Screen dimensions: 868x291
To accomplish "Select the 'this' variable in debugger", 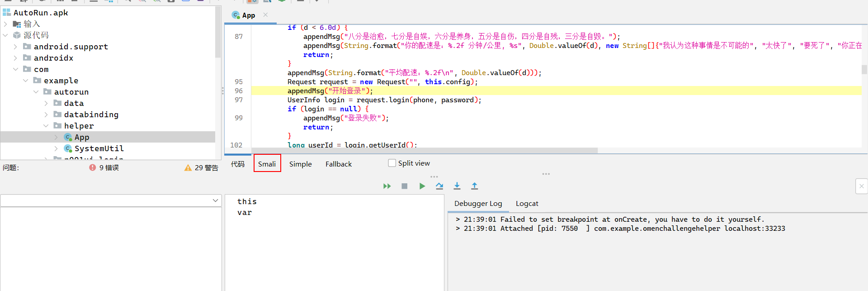I will [247, 201].
